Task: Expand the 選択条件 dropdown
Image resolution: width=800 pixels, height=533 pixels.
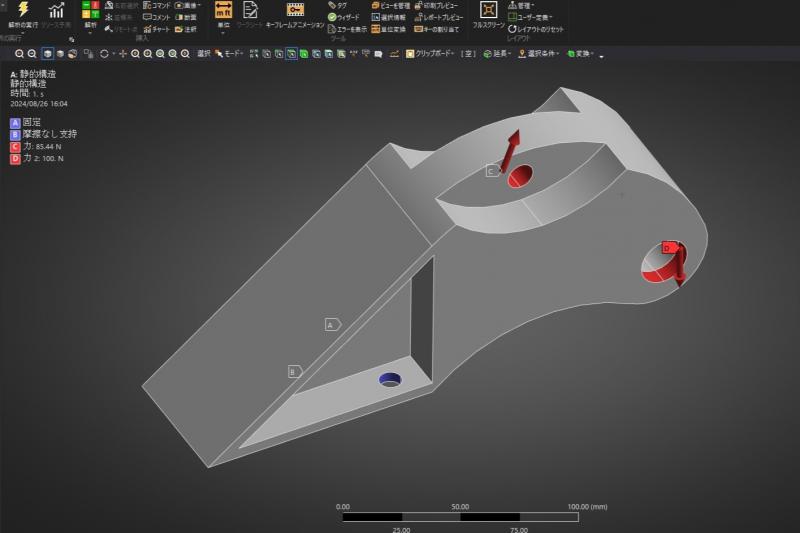Action: (x=539, y=53)
